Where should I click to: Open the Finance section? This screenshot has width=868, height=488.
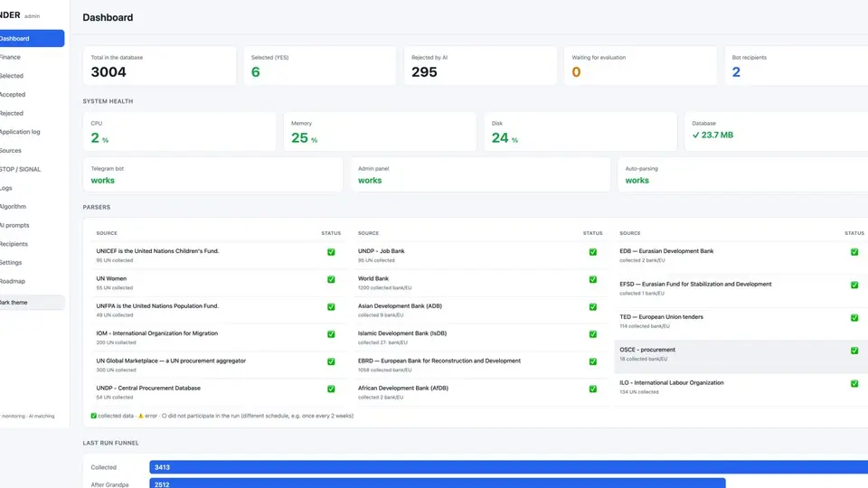click(10, 57)
